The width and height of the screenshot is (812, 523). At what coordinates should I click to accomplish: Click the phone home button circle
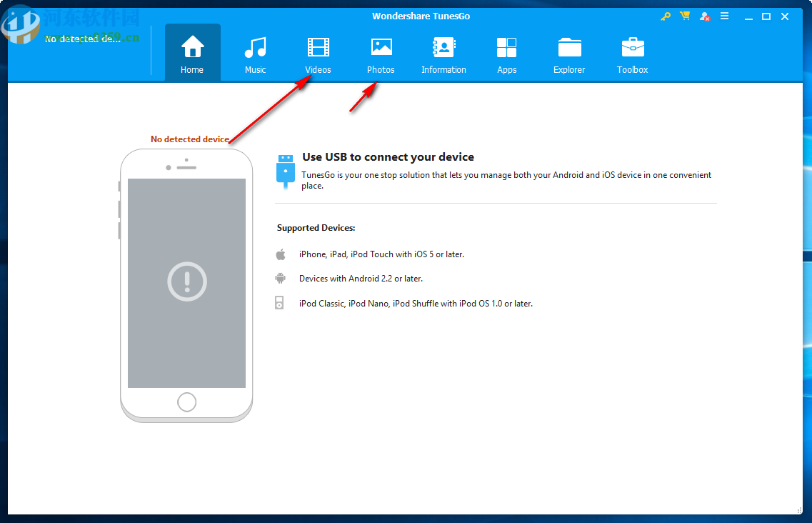point(187,402)
